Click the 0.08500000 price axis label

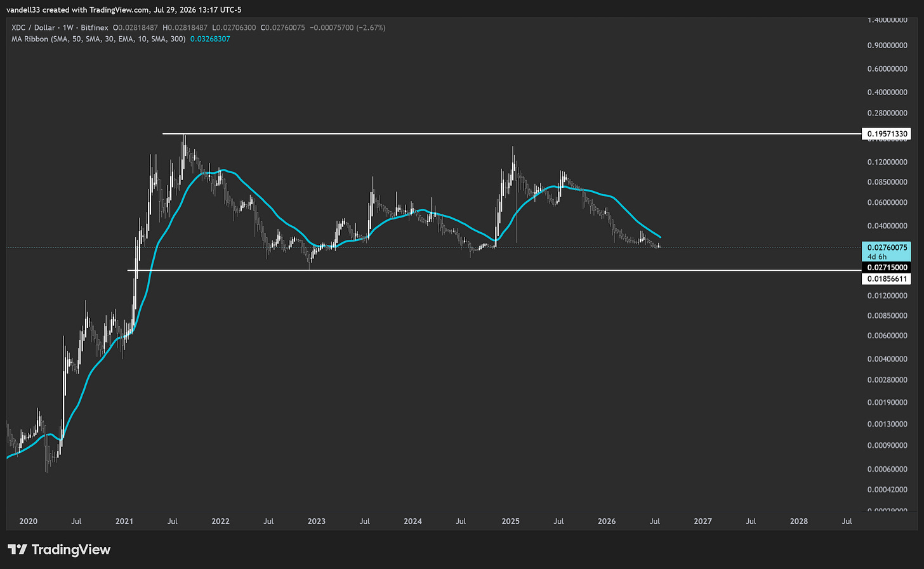click(x=887, y=183)
